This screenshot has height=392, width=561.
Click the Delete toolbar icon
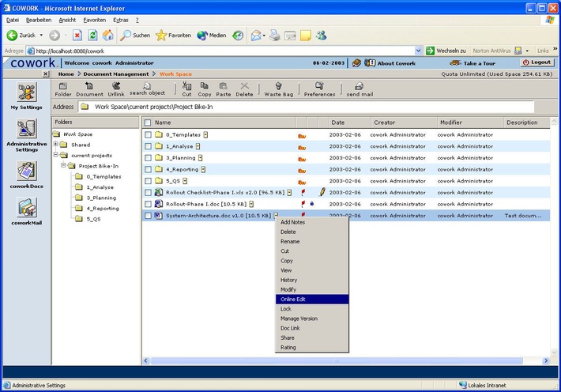coord(244,89)
